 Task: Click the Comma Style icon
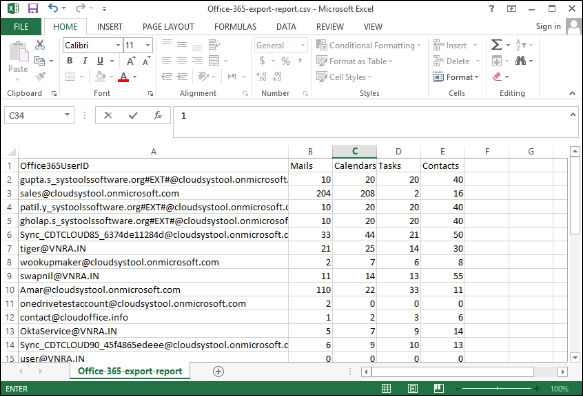pos(300,61)
